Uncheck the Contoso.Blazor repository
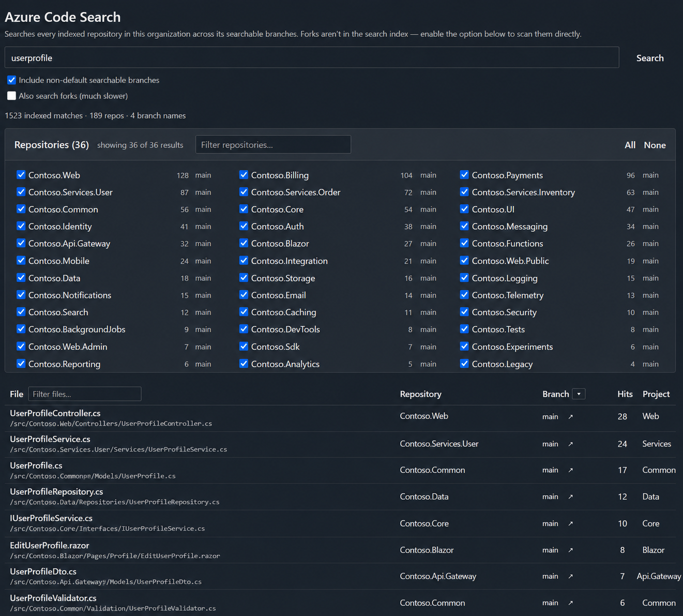The height and width of the screenshot is (616, 683). [x=244, y=243]
